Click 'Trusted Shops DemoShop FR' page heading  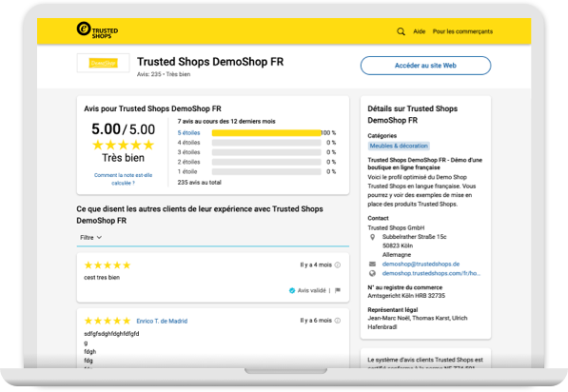210,62
